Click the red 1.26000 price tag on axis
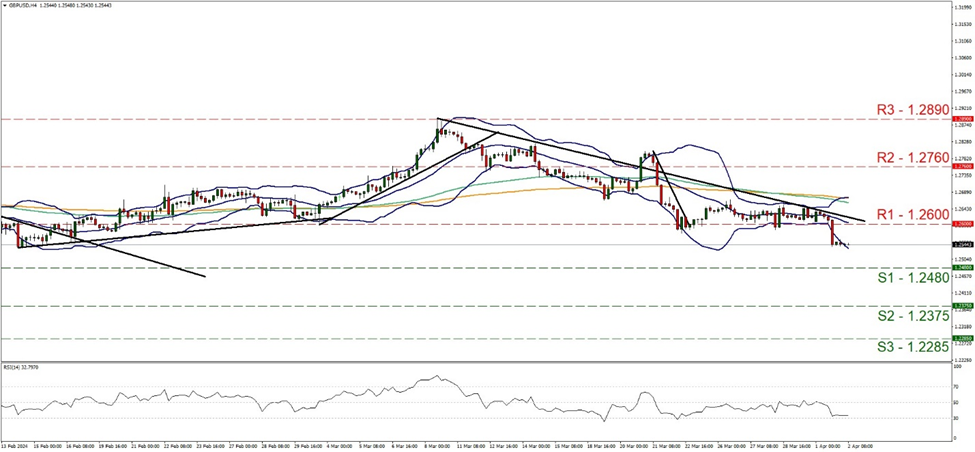The width and height of the screenshot is (975, 452). pos(961,224)
